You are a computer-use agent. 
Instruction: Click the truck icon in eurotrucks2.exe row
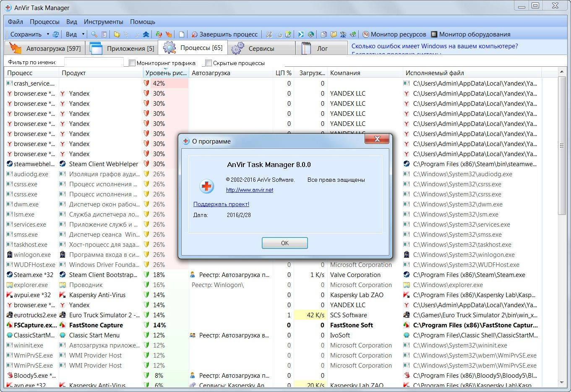click(x=10, y=315)
